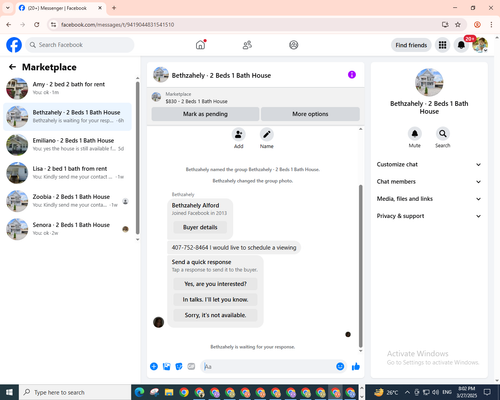500x400 pixels.
Task: Open more actions plus icon in composer
Action: coord(154,367)
